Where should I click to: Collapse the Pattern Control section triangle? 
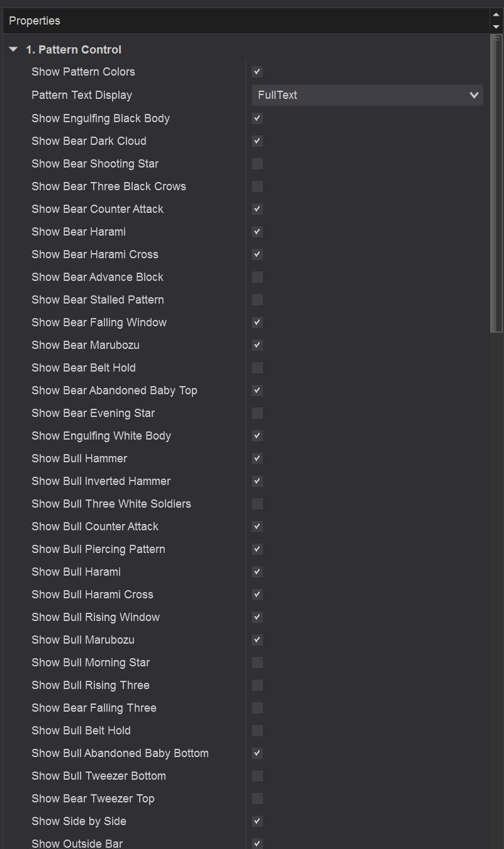coord(14,49)
